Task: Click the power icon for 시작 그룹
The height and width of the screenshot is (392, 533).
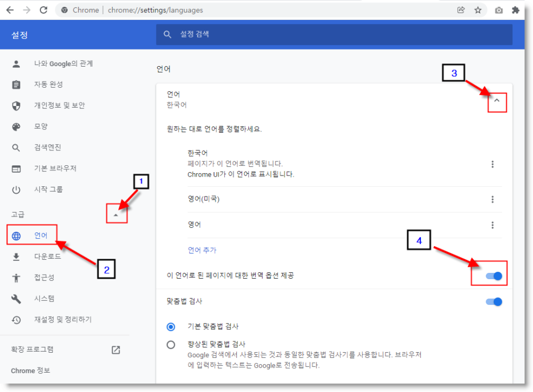Action: 16,190
